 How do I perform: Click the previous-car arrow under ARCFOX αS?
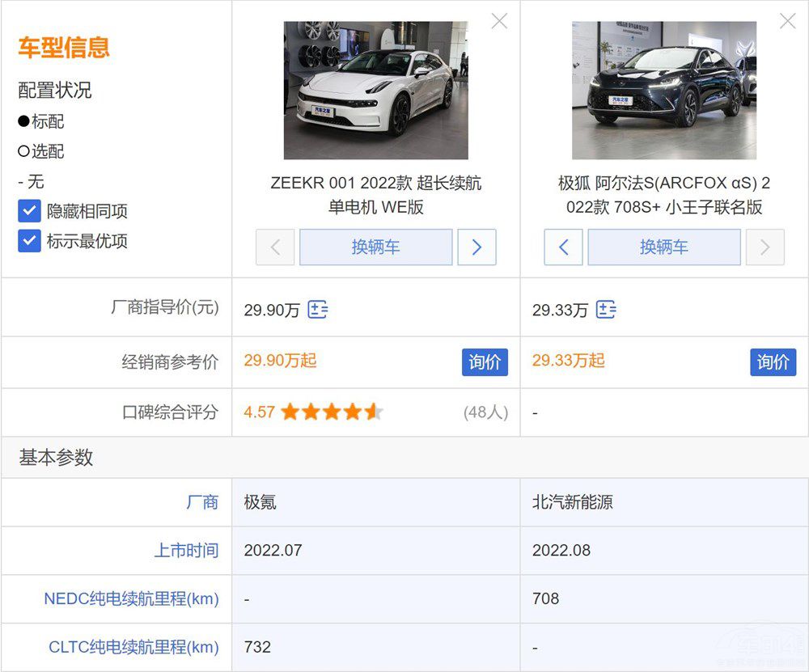coord(563,247)
